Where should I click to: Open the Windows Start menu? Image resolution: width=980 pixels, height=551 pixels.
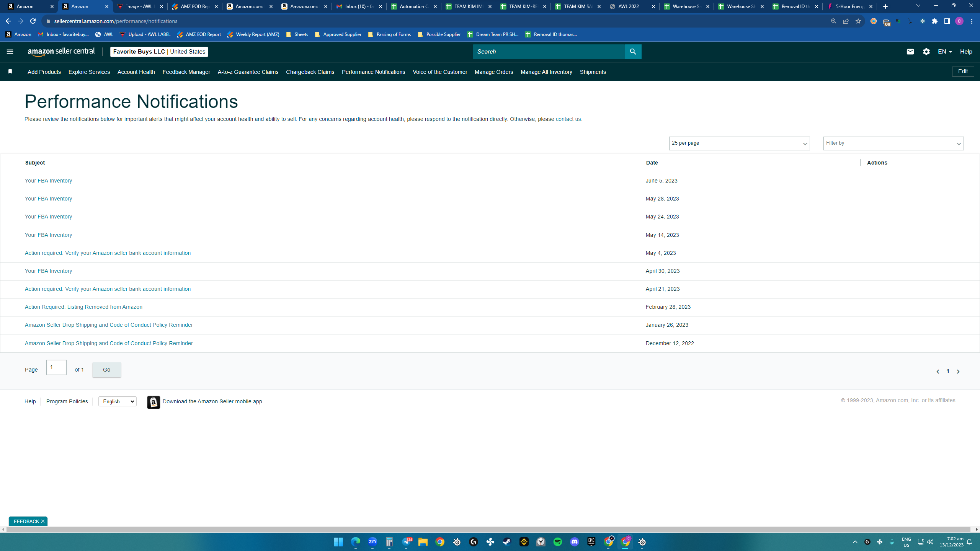[x=338, y=542]
